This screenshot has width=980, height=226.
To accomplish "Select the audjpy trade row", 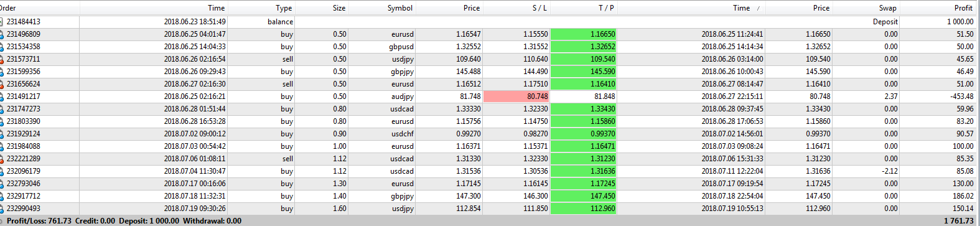I will tap(490, 97).
